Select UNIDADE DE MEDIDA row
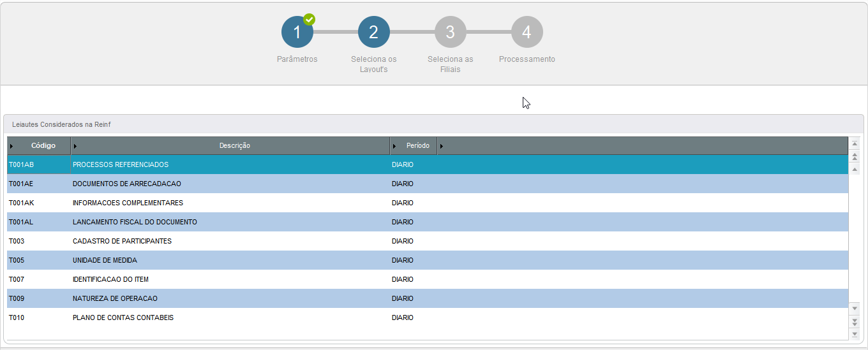This screenshot has width=868, height=350. [x=428, y=260]
